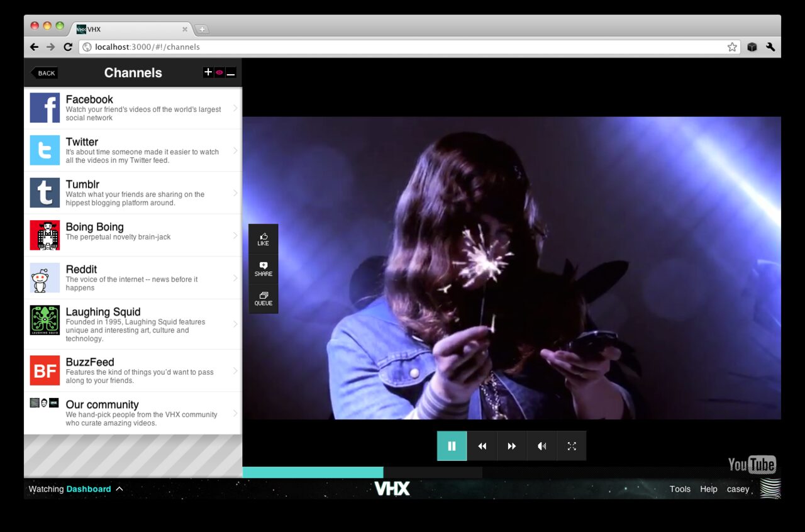
Task: Toggle the pink eye icon in Channels header
Action: coord(219,72)
